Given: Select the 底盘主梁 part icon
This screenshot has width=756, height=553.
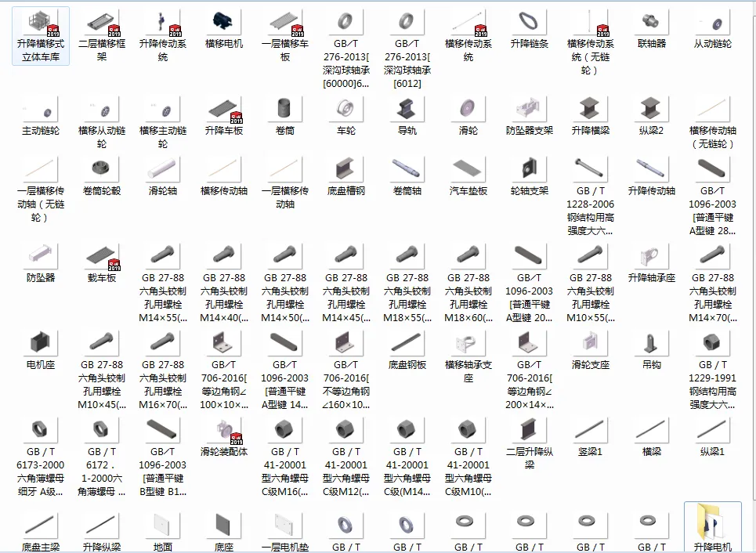Looking at the screenshot, I should click(x=41, y=526).
